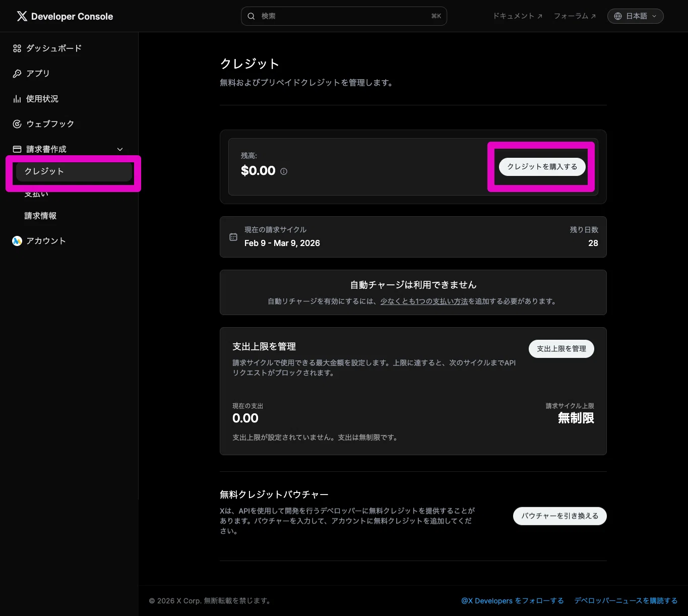Click the apps key icon
This screenshot has height=616, width=688.
(x=17, y=74)
